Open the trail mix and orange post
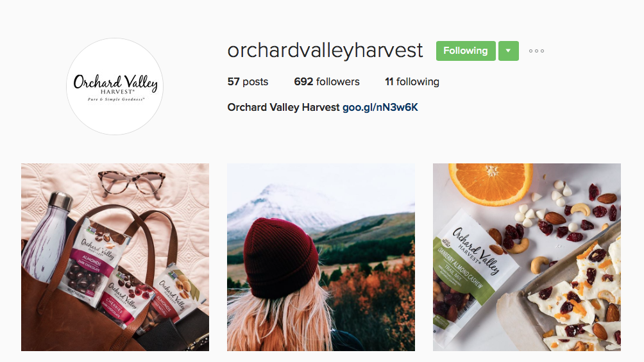The height and width of the screenshot is (362, 644). coord(527,258)
